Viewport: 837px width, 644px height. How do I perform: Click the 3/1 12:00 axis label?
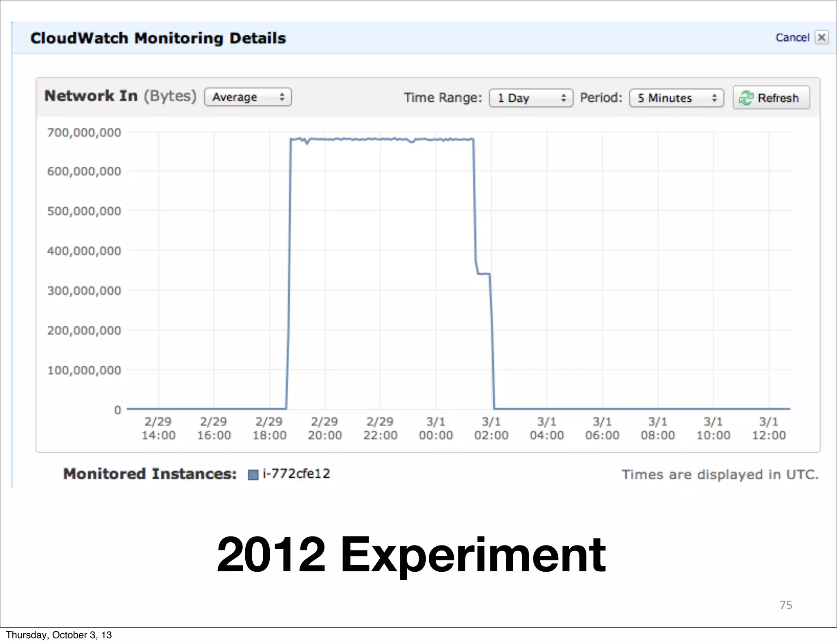(x=769, y=428)
